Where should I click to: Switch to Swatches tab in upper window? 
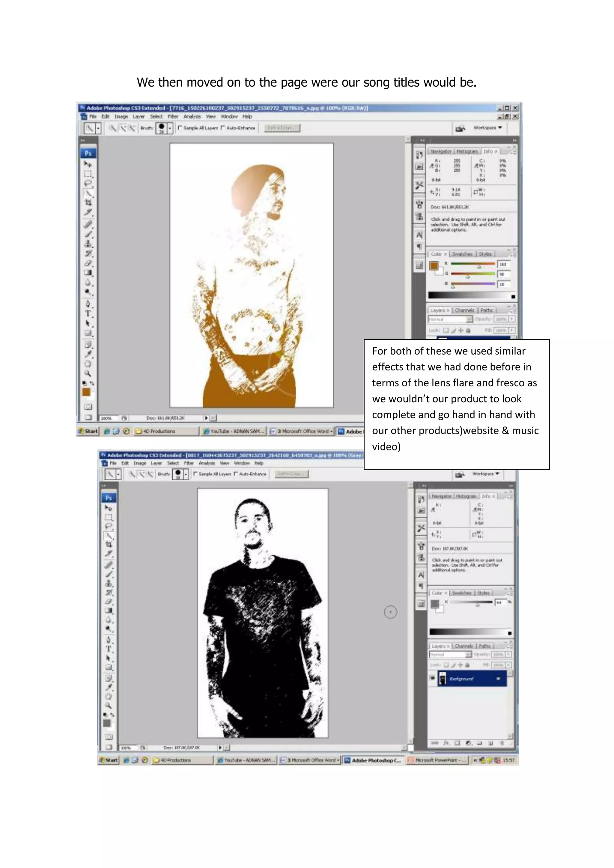(462, 254)
